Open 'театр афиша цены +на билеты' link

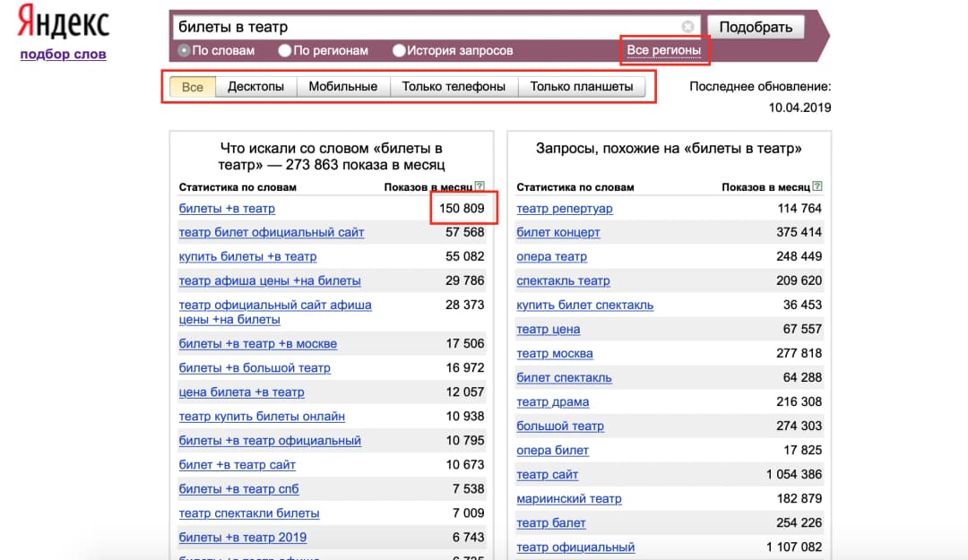[x=270, y=281]
